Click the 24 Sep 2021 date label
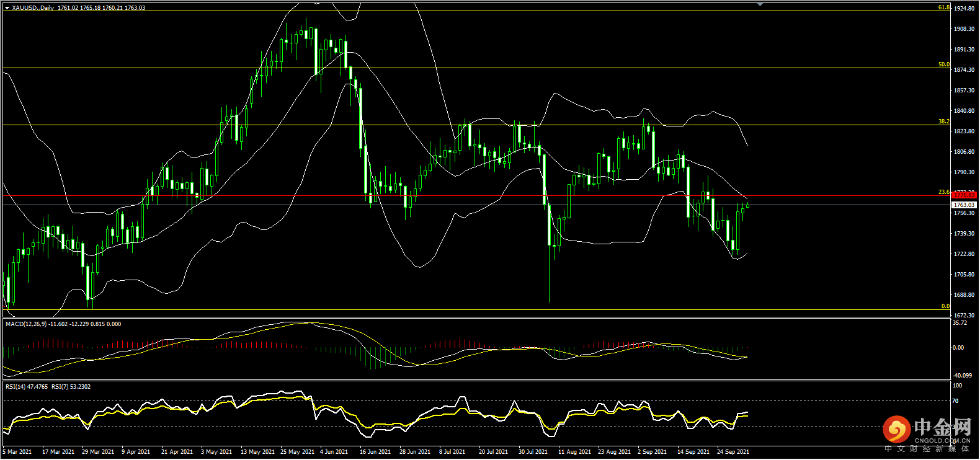The image size is (980, 460). tap(733, 452)
